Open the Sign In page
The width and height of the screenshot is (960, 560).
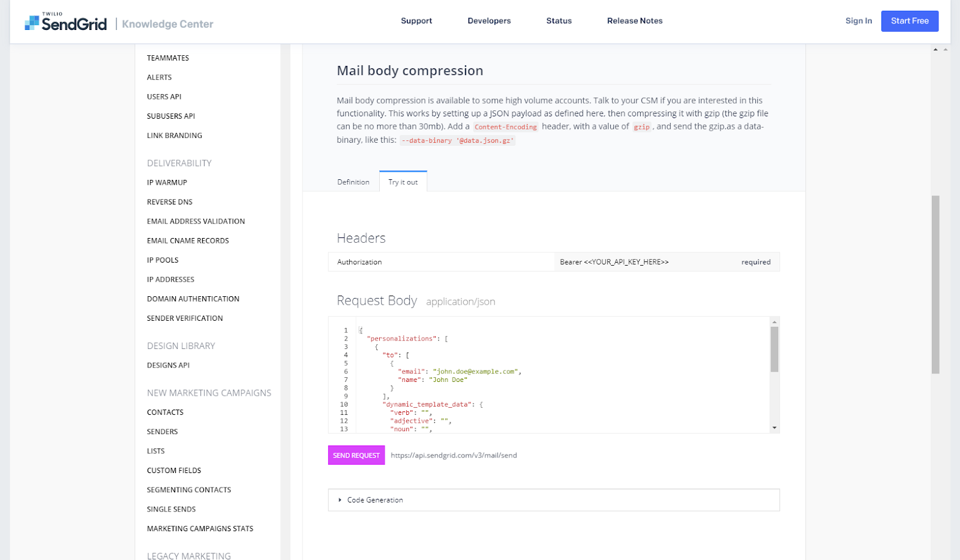(858, 20)
